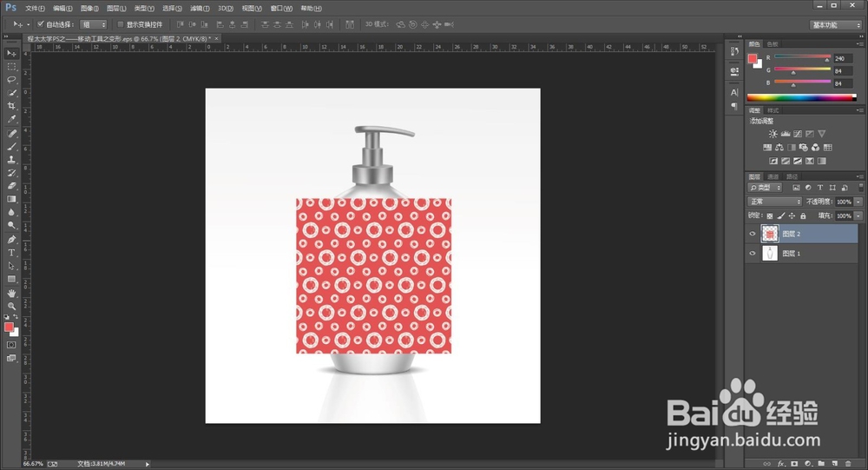Image resolution: width=868 pixels, height=470 pixels.
Task: Select the Zoom magnifier tool
Action: point(12,307)
